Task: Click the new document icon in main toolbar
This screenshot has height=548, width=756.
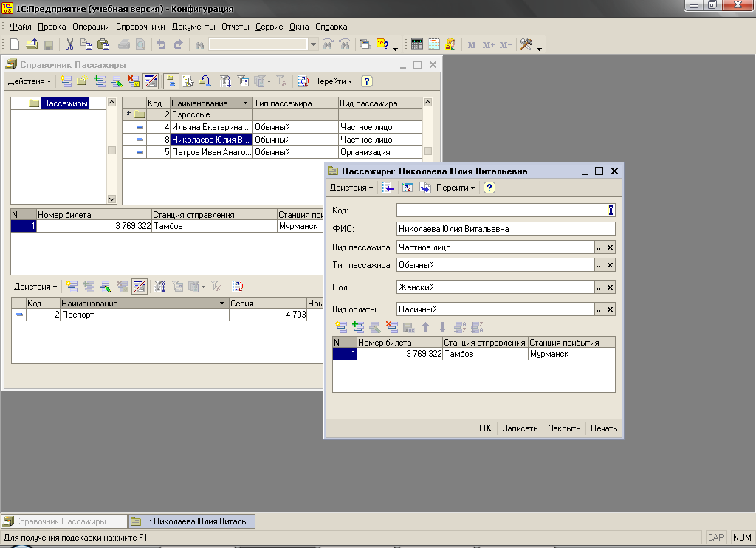Action: [14, 45]
